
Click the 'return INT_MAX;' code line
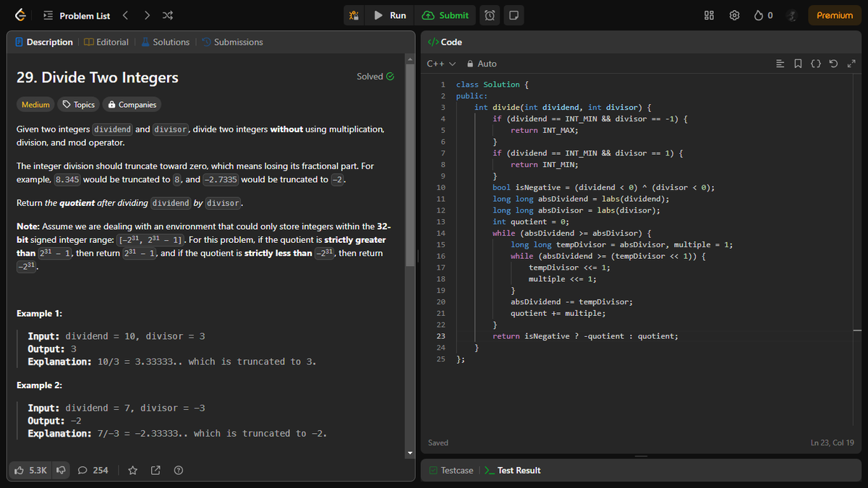pos(544,130)
